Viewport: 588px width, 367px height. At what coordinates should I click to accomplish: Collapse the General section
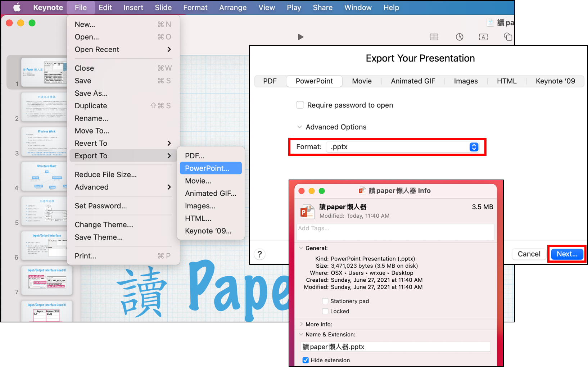(301, 248)
